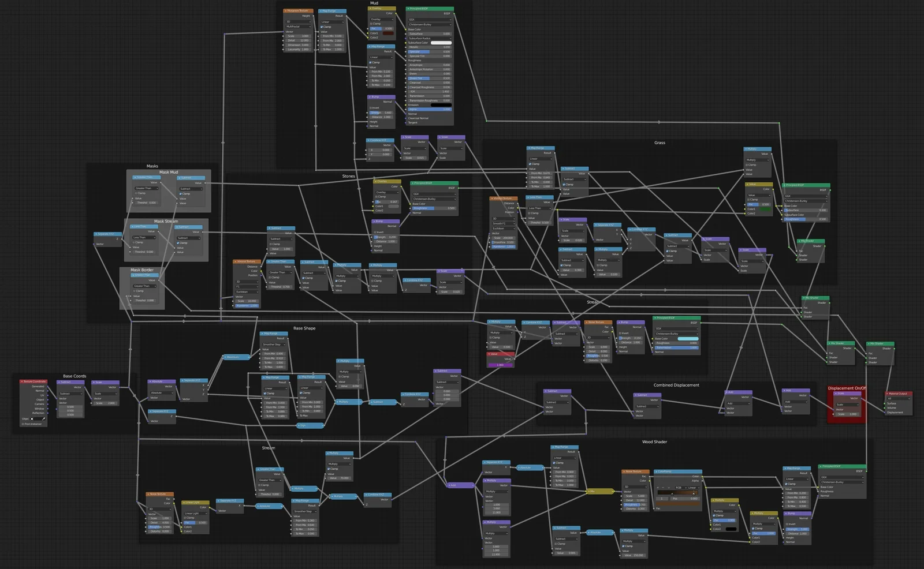Toggle the Invert checkbox on the Mud Bump node
This screenshot has width=924, height=569.
point(371,108)
